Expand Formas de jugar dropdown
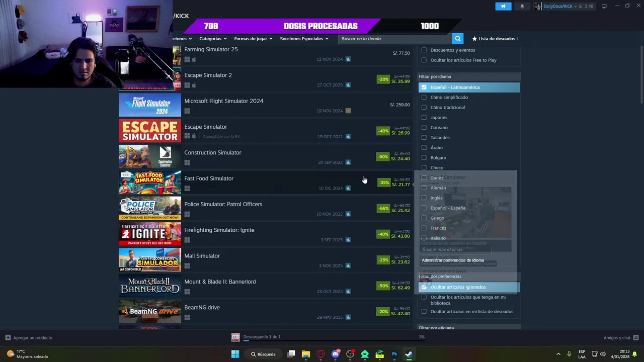644x362 pixels. tap(253, 39)
